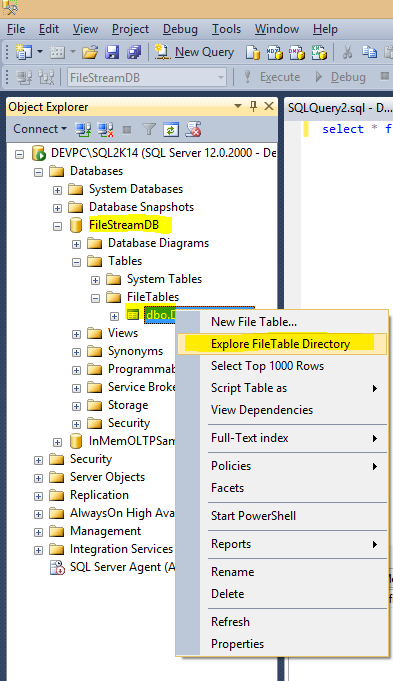
Task: Expand the Synonyms folder
Action: [x=76, y=352]
